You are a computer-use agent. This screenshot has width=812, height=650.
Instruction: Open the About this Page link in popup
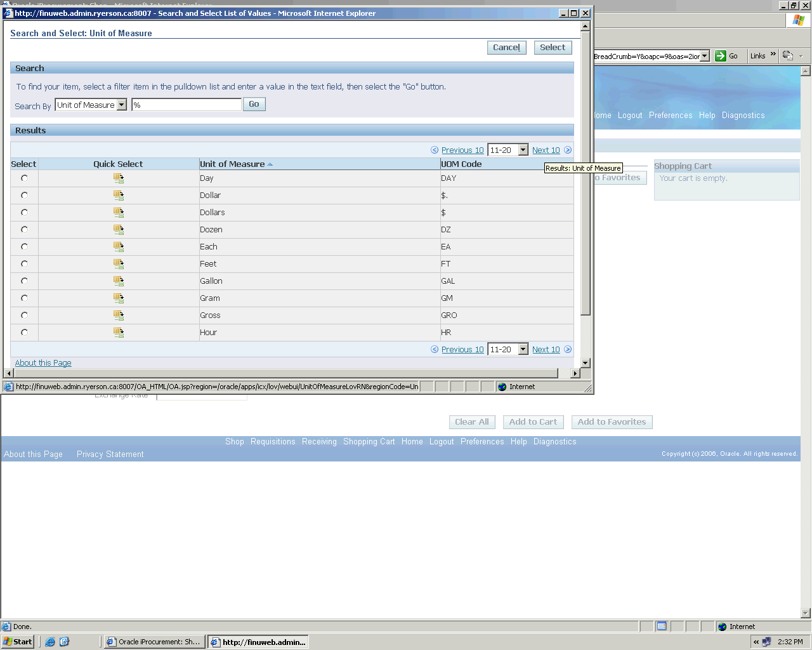coord(43,363)
